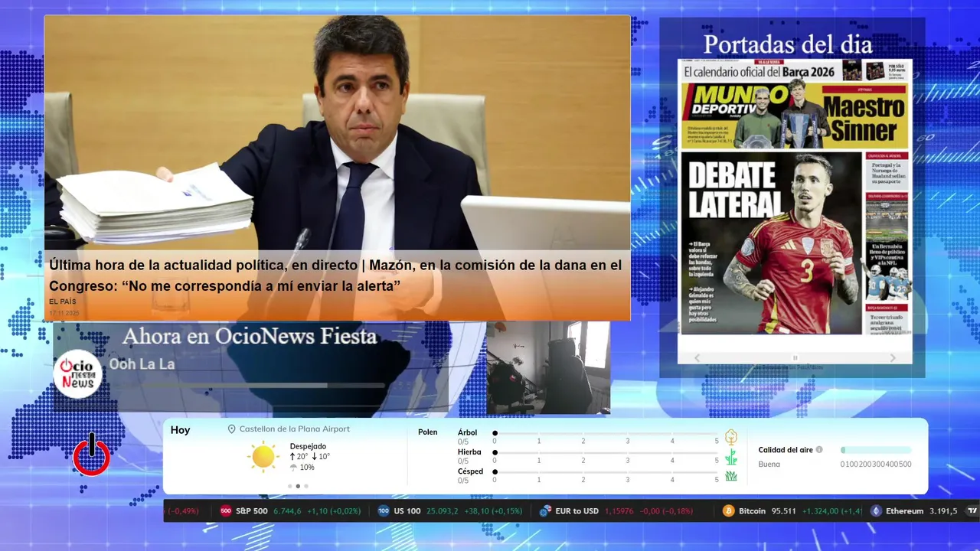Click the info icon next to Calidad del aire
This screenshot has width=980, height=551.
click(819, 450)
